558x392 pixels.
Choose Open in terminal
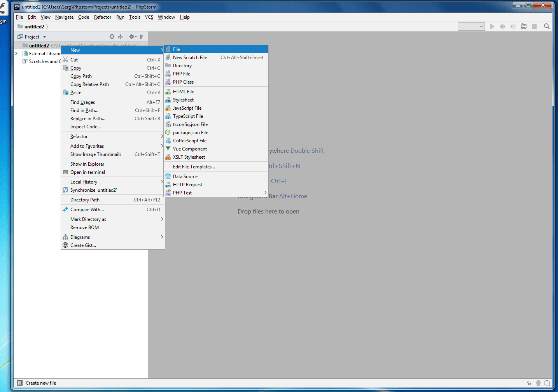(x=113, y=172)
